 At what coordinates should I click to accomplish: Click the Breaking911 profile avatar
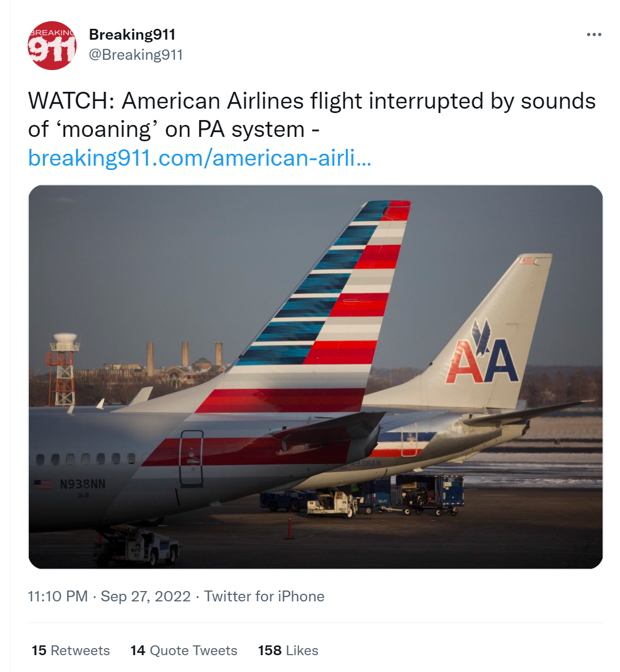(x=52, y=46)
